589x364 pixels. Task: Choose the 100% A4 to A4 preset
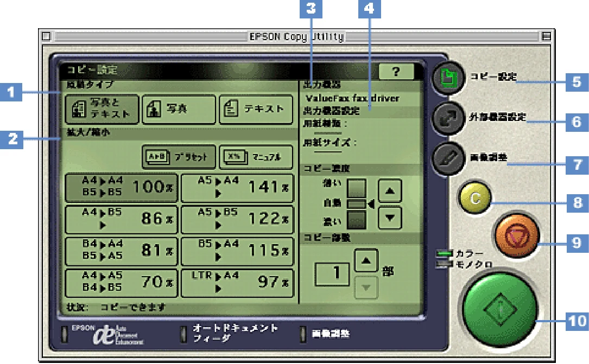tap(122, 187)
